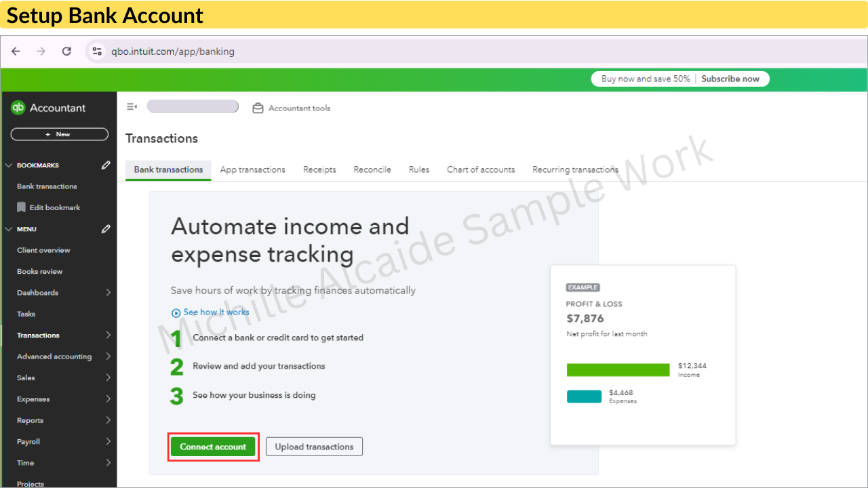This screenshot has height=488, width=868.
Task: Open site information icon in address bar
Action: [97, 52]
